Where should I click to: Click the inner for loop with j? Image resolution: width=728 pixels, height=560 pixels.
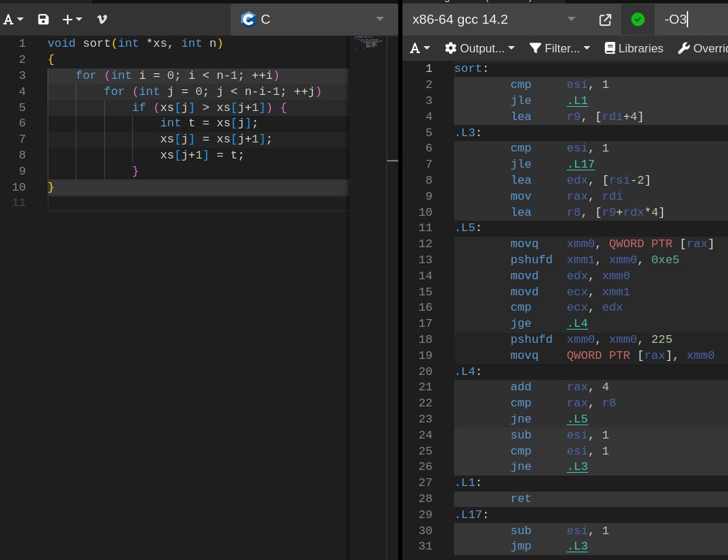[x=212, y=91]
